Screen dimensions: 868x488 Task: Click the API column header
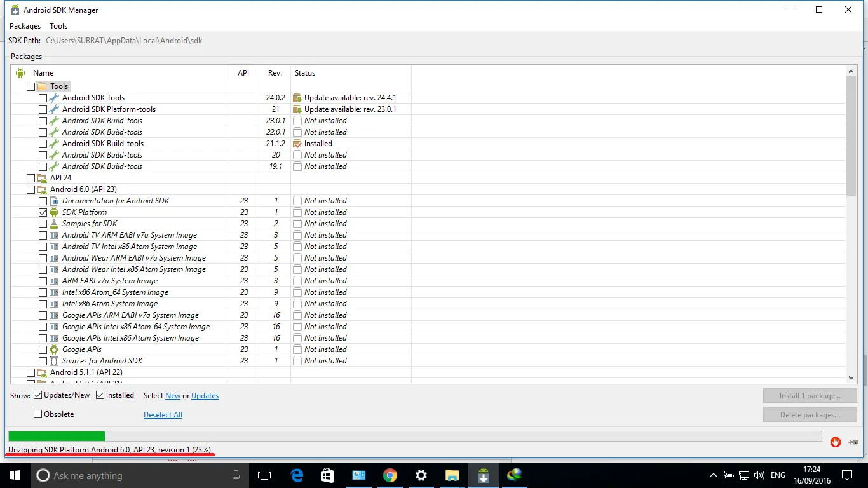(x=243, y=73)
